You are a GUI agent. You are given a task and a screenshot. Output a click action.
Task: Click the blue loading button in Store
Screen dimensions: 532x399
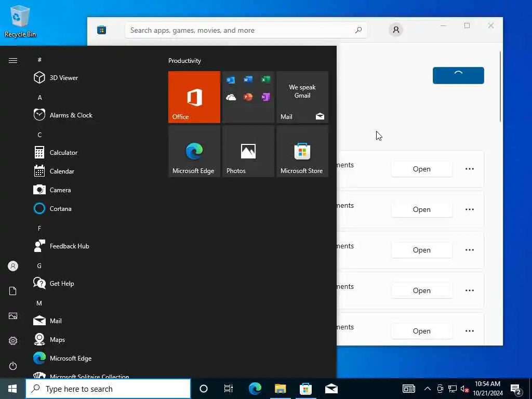pos(458,75)
